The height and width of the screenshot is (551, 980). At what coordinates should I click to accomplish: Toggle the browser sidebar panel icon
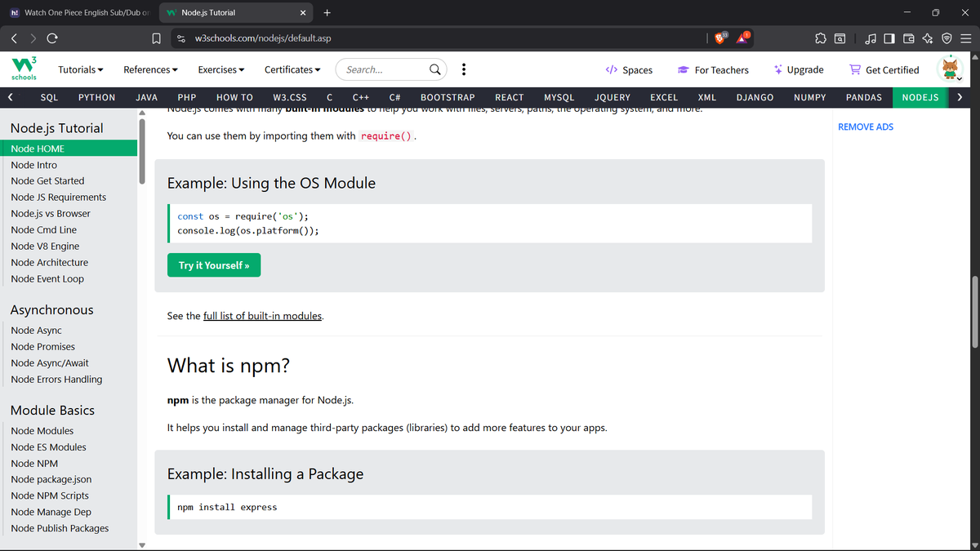pos(889,38)
